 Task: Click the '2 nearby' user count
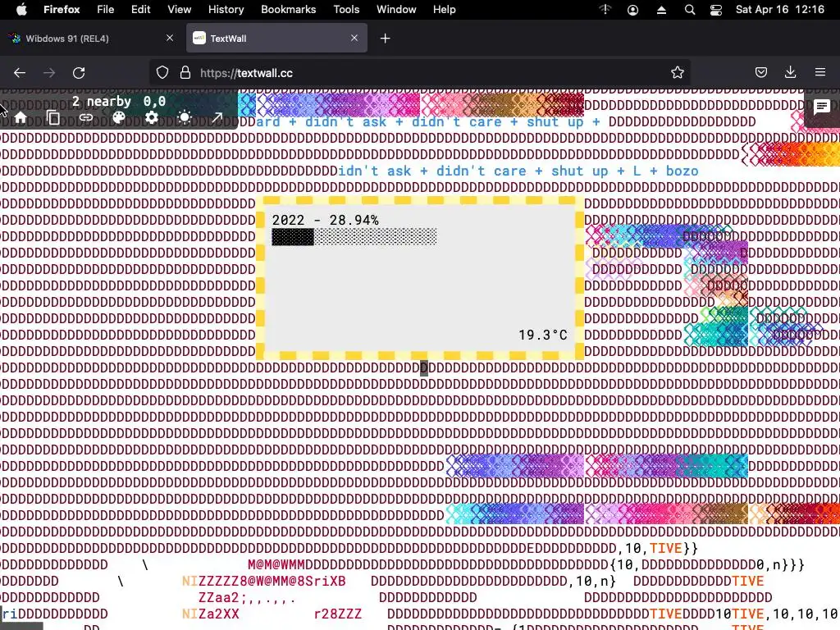(102, 101)
